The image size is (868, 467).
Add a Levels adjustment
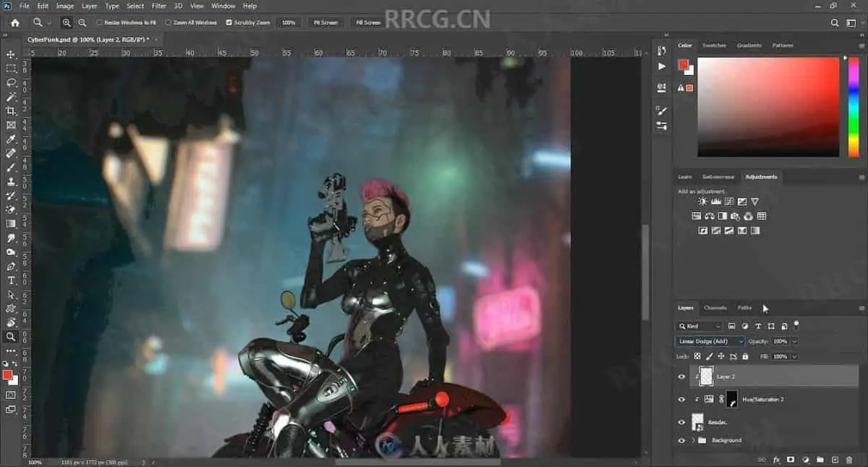coord(715,201)
